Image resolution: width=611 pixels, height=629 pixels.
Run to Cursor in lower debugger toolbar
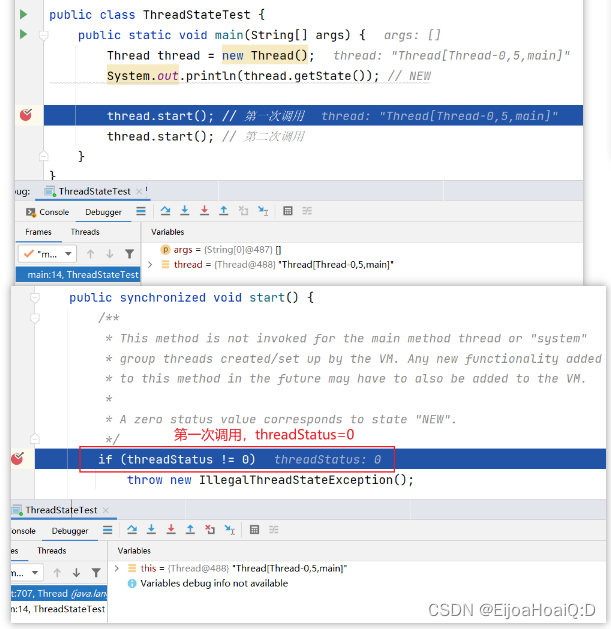[x=229, y=530]
